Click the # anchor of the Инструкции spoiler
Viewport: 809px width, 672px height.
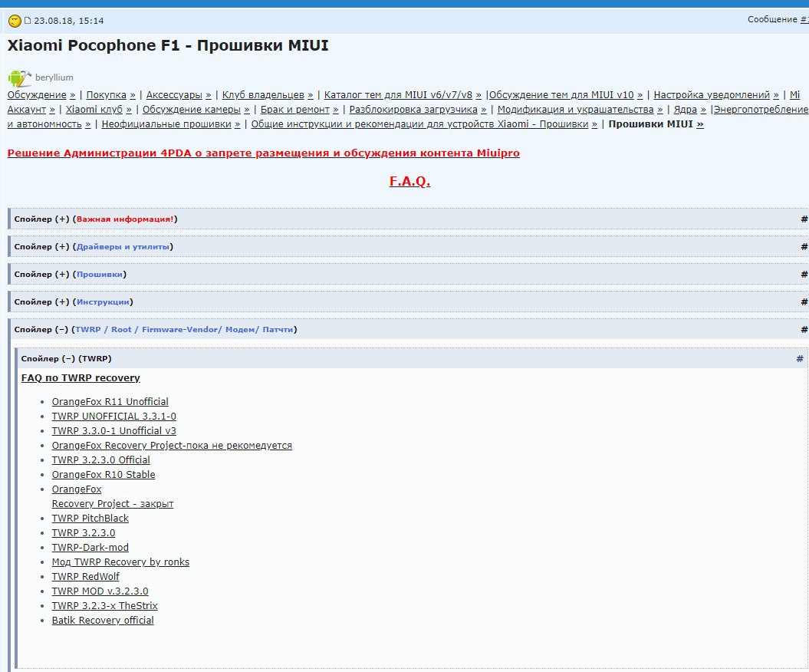click(x=804, y=302)
